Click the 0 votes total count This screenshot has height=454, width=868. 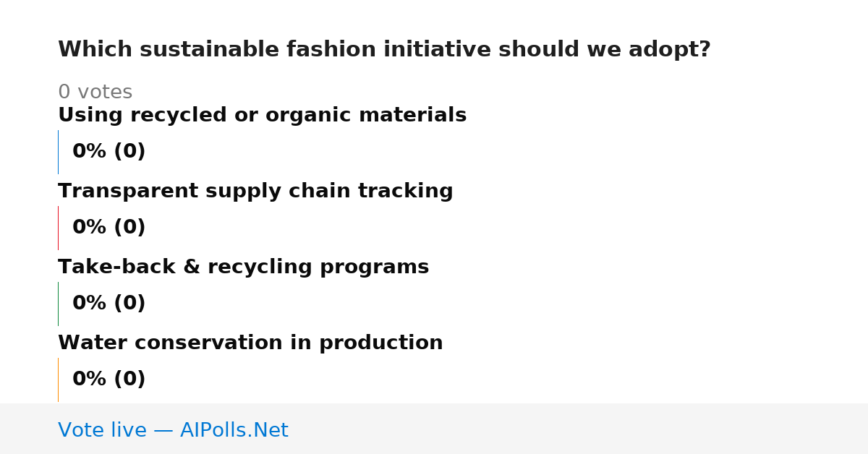(x=95, y=93)
